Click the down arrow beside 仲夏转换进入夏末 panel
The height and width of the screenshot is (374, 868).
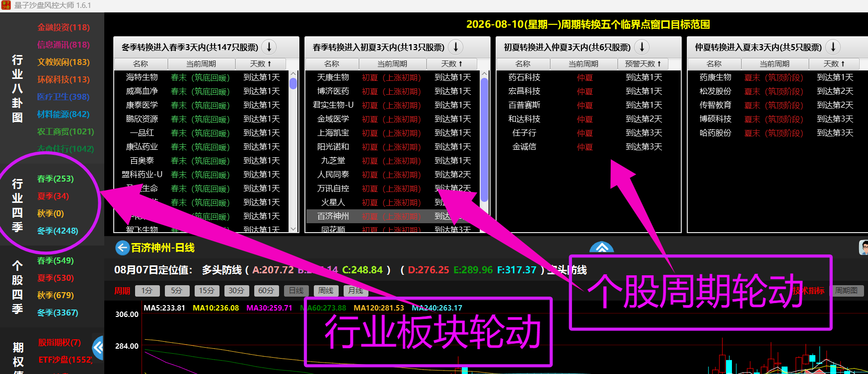click(833, 47)
